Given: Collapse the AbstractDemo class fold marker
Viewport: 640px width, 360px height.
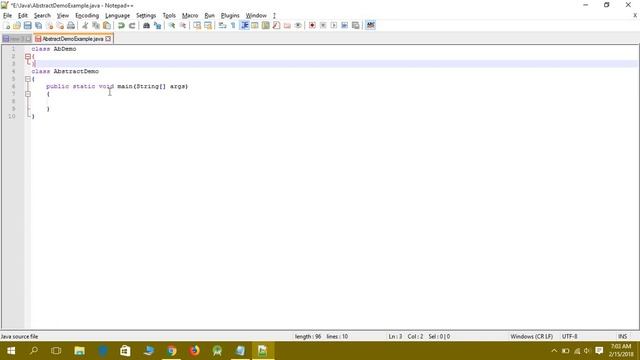Looking at the screenshot, I should click(28, 79).
